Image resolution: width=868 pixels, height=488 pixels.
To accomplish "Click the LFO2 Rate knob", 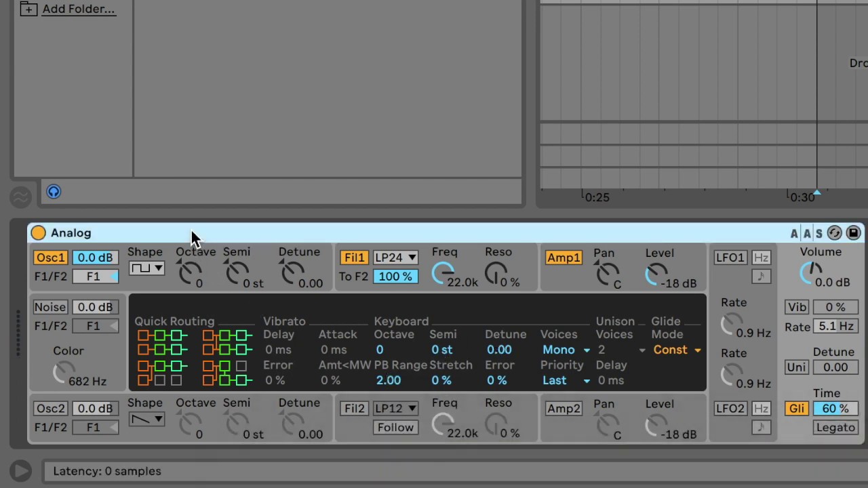I will click(x=731, y=374).
